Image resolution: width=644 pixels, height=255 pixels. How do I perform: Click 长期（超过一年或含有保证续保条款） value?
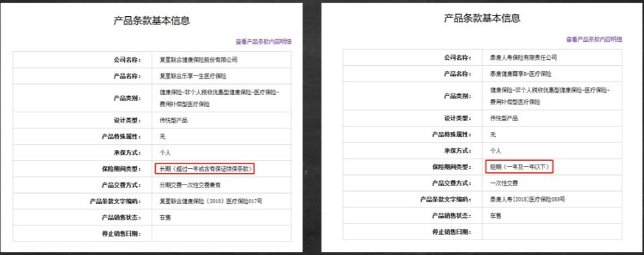coord(205,168)
